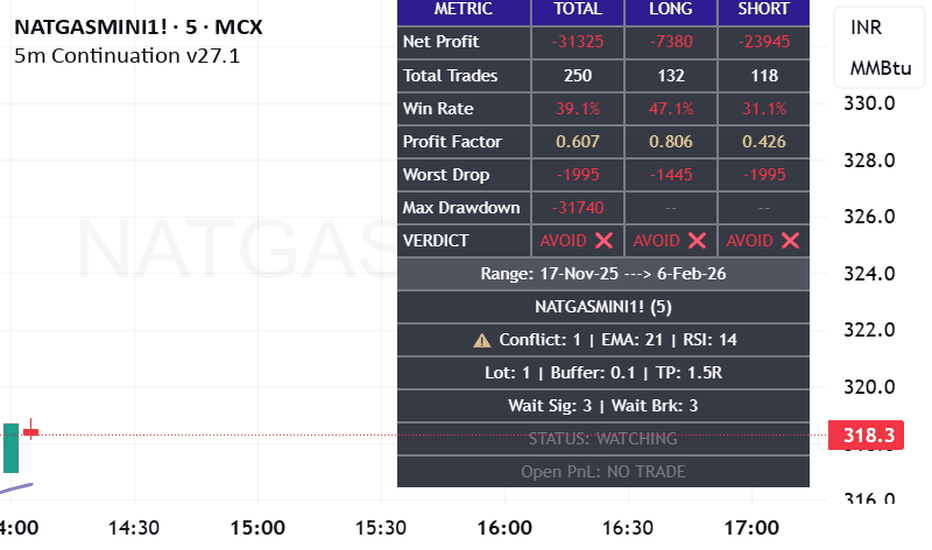Click the 15:00 time axis label
This screenshot has width=932, height=550.
point(257,528)
